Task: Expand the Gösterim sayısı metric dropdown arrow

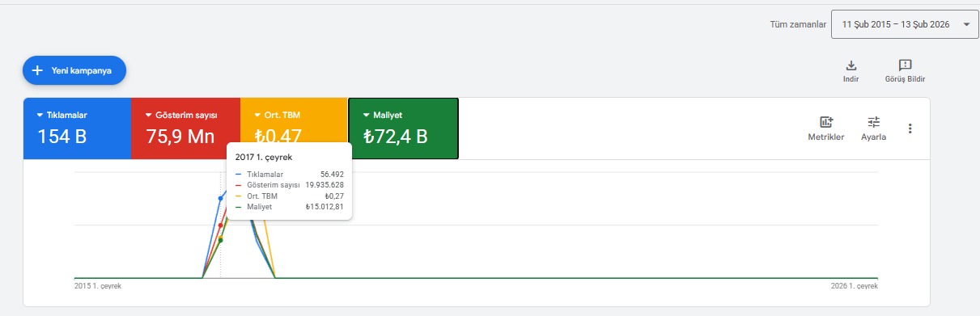Action: pos(149,115)
